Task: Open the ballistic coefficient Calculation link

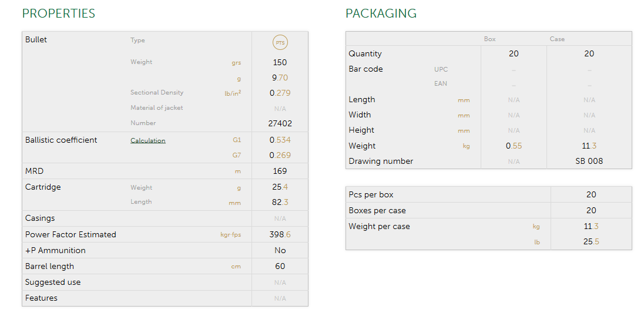Action: point(148,140)
